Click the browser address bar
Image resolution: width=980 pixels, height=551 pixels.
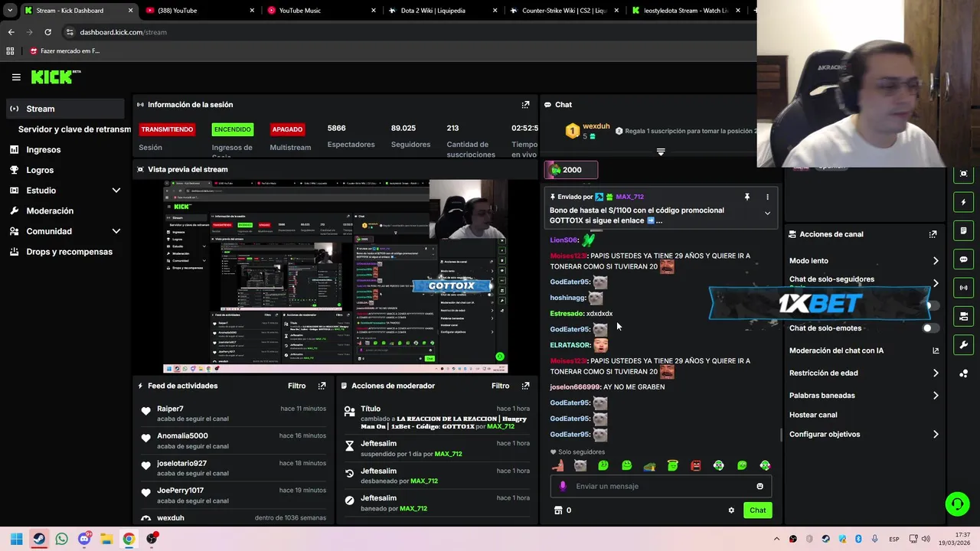[x=406, y=32]
